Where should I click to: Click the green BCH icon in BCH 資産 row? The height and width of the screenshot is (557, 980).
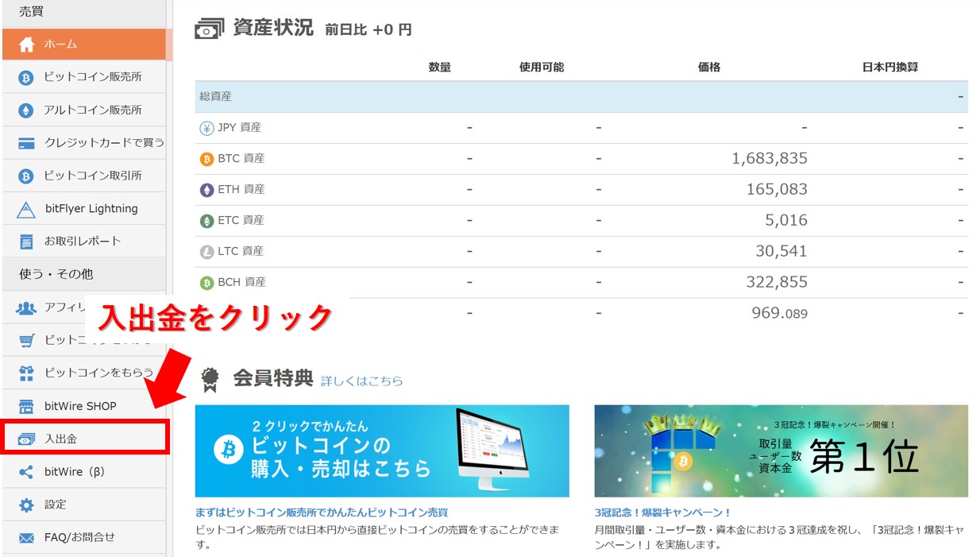tap(206, 283)
